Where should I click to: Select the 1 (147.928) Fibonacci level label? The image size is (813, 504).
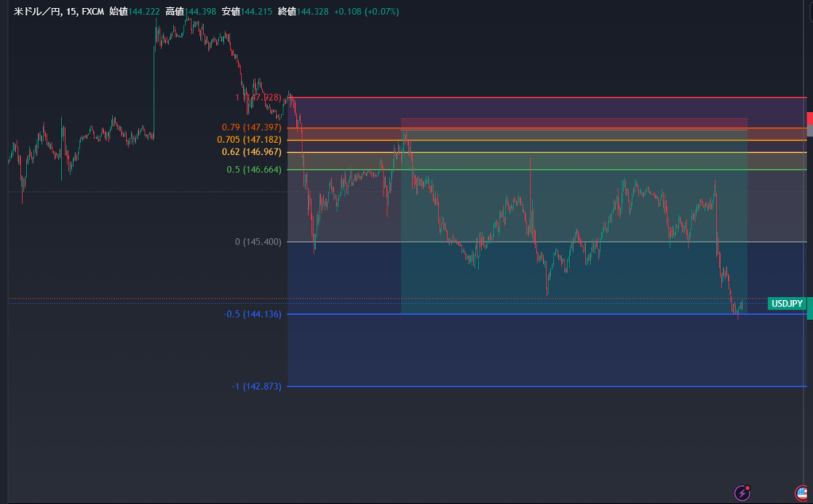click(x=258, y=98)
